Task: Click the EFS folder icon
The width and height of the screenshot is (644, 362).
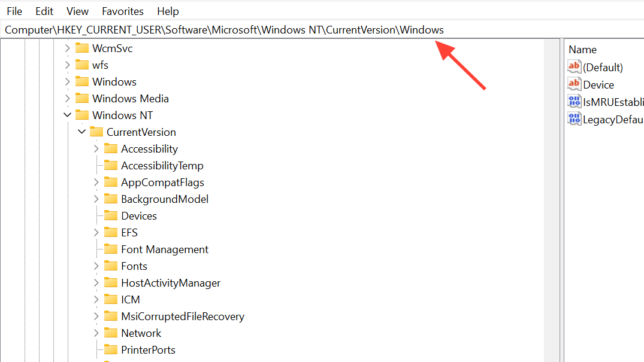Action: 110,232
